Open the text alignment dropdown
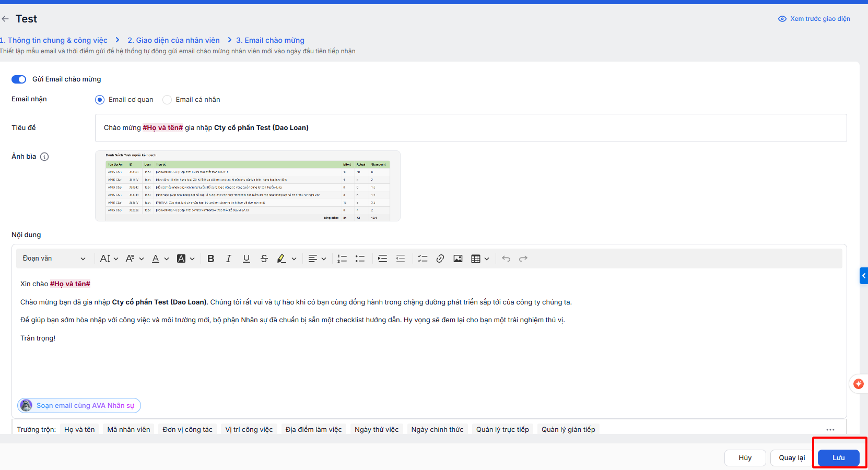This screenshot has height=470, width=868. 316,258
